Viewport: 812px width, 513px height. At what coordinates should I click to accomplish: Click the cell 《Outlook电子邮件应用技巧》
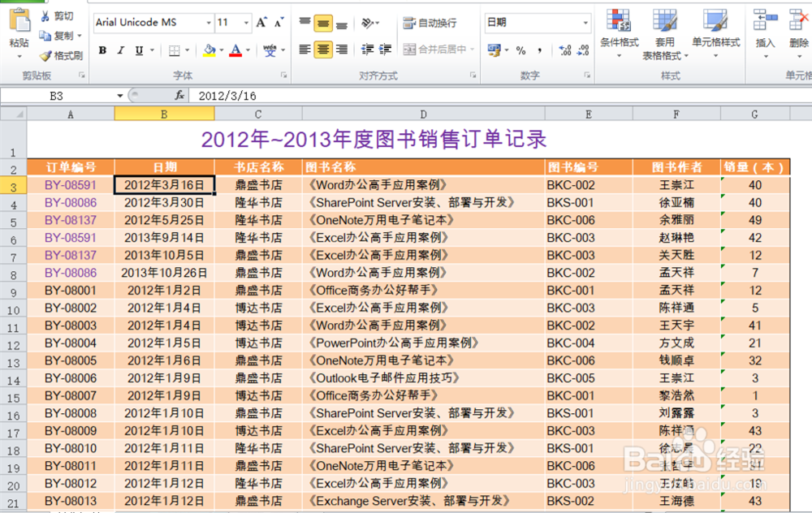click(x=423, y=378)
